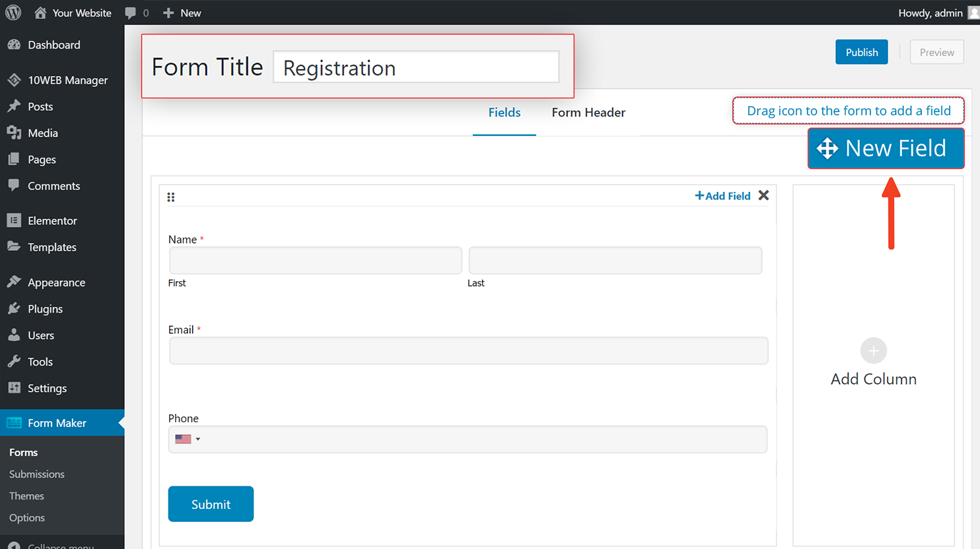Viewport: 980px width, 549px height.
Task: Open the Appearance menu label
Action: click(x=57, y=282)
